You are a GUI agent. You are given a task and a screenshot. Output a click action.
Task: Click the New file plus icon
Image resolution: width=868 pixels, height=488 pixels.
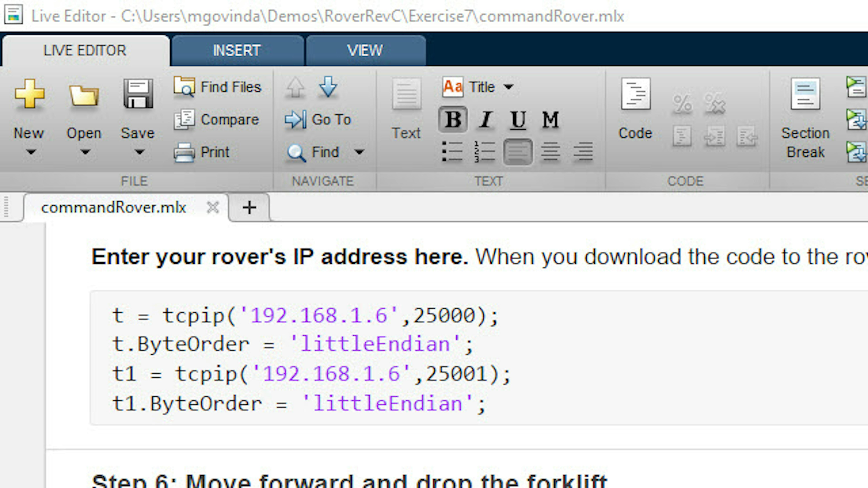tap(30, 94)
